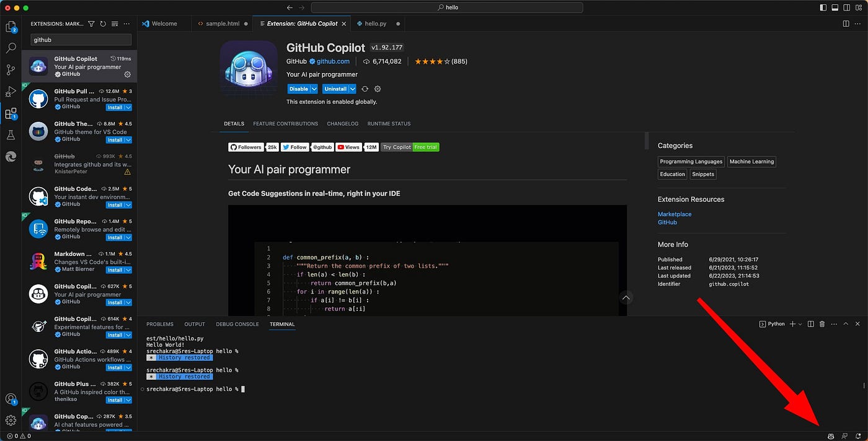Open the Manage gear in activity bar
The width and height of the screenshot is (868, 441).
(11, 421)
